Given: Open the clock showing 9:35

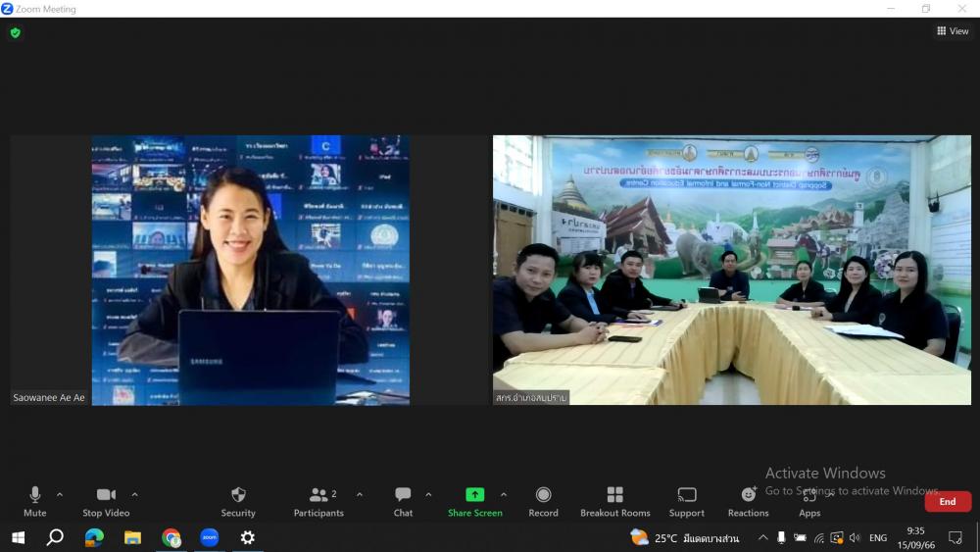Looking at the screenshot, I should click(x=916, y=537).
